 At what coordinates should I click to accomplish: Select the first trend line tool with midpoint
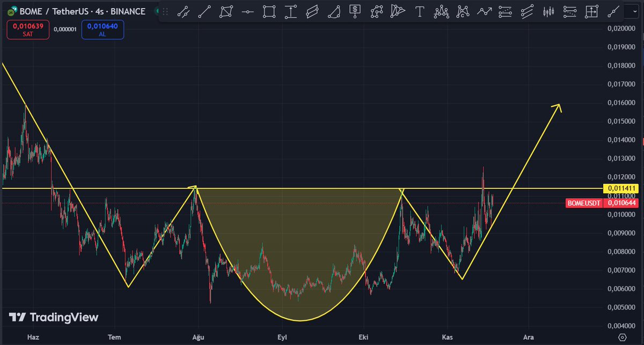(183, 11)
